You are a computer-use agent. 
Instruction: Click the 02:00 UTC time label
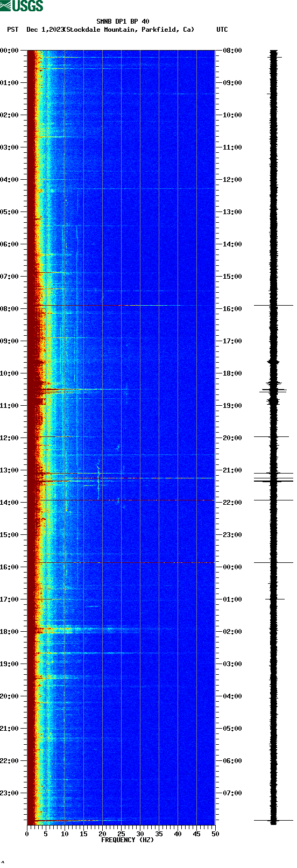(x=232, y=632)
